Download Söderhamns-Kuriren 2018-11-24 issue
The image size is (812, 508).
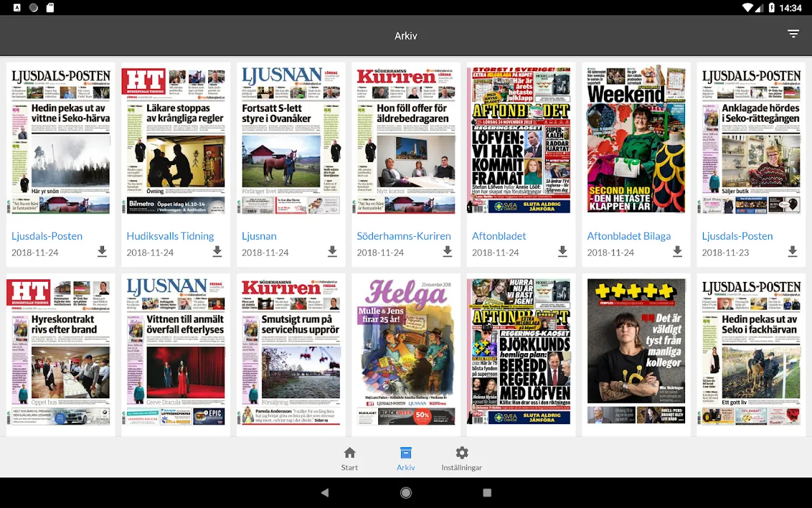click(447, 252)
